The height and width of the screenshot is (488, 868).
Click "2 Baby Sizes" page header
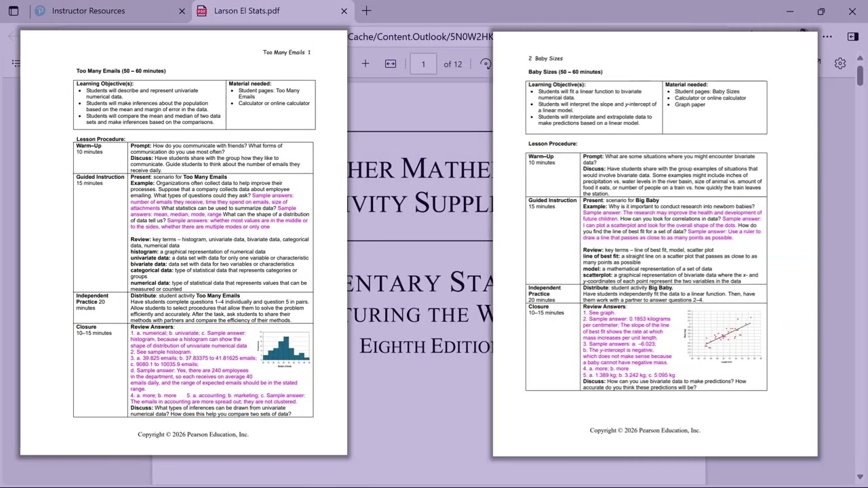click(545, 58)
